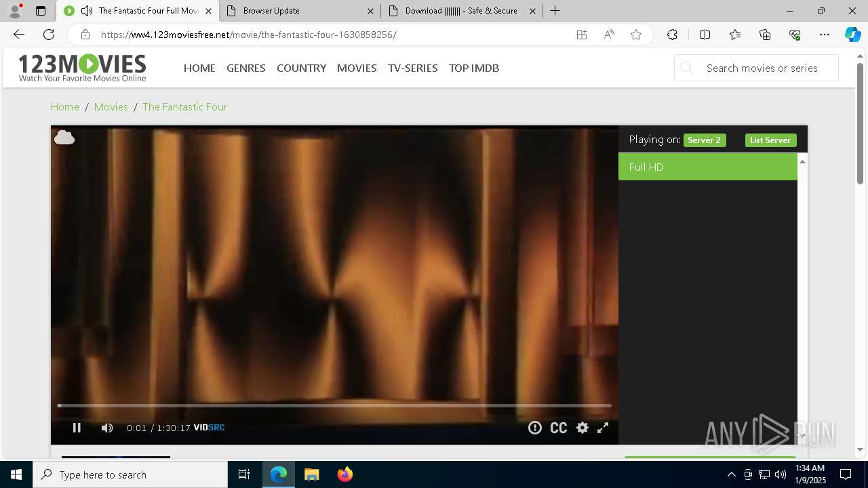868x488 pixels.
Task: Open clock showing 1:34 AM
Action: click(x=810, y=474)
